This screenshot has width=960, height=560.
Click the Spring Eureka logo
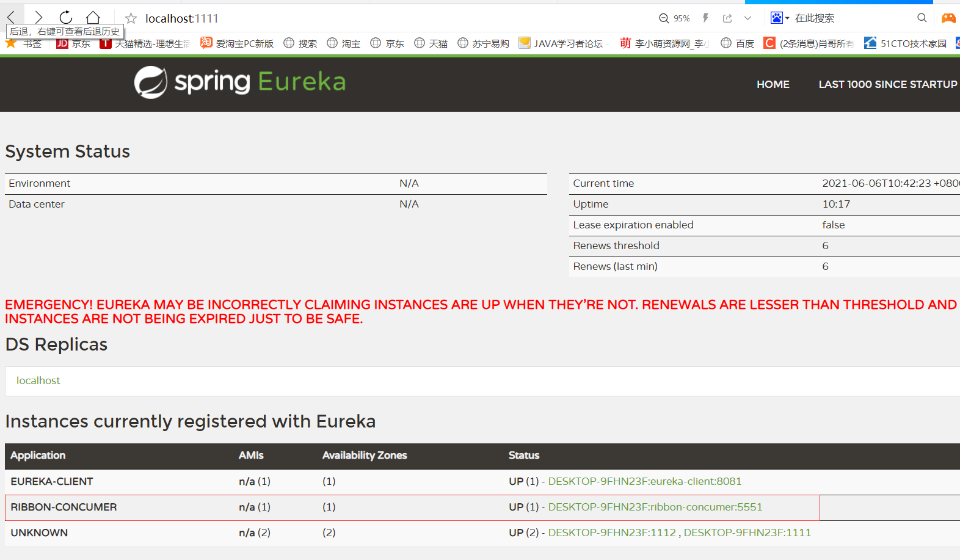click(x=240, y=82)
